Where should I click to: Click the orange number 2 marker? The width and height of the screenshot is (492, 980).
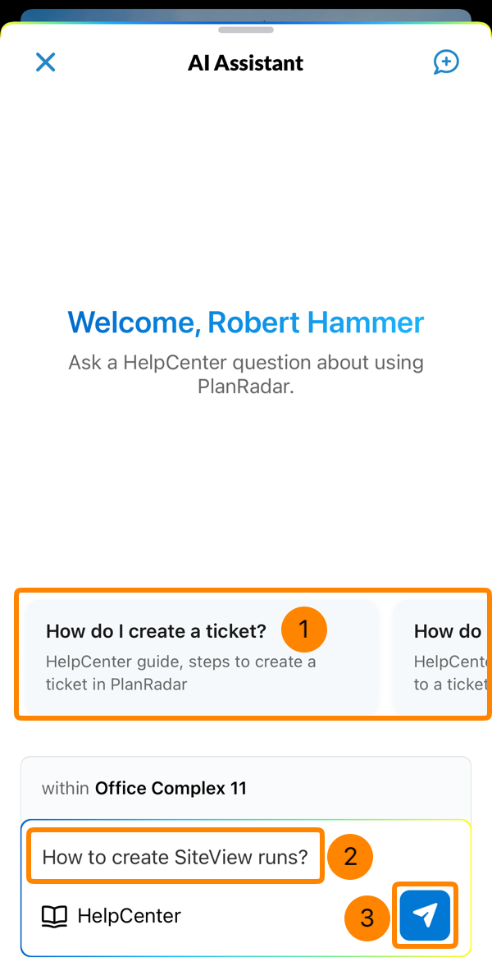(350, 857)
